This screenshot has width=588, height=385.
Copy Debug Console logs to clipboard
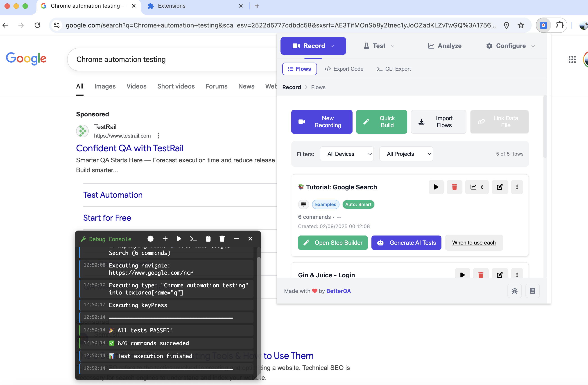point(208,239)
